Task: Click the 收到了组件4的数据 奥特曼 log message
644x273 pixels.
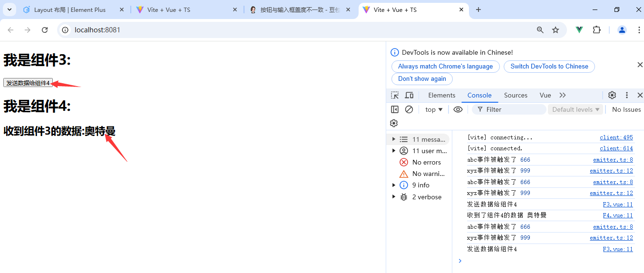Action: pos(507,215)
